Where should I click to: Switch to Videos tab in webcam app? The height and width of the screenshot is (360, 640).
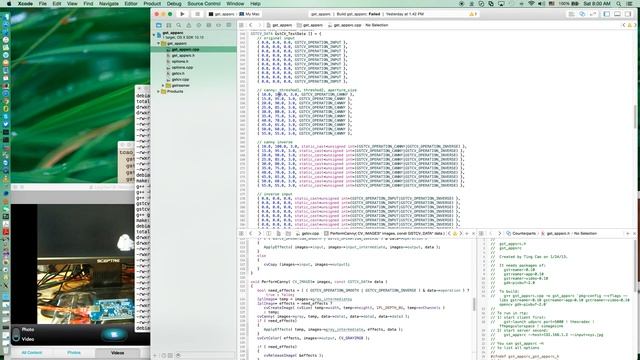117,353
